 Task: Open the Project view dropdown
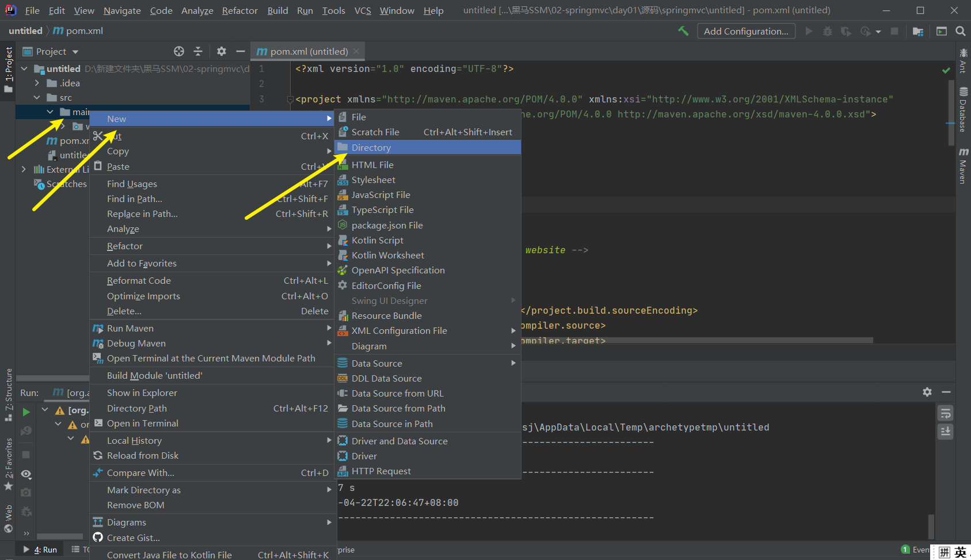(x=75, y=52)
